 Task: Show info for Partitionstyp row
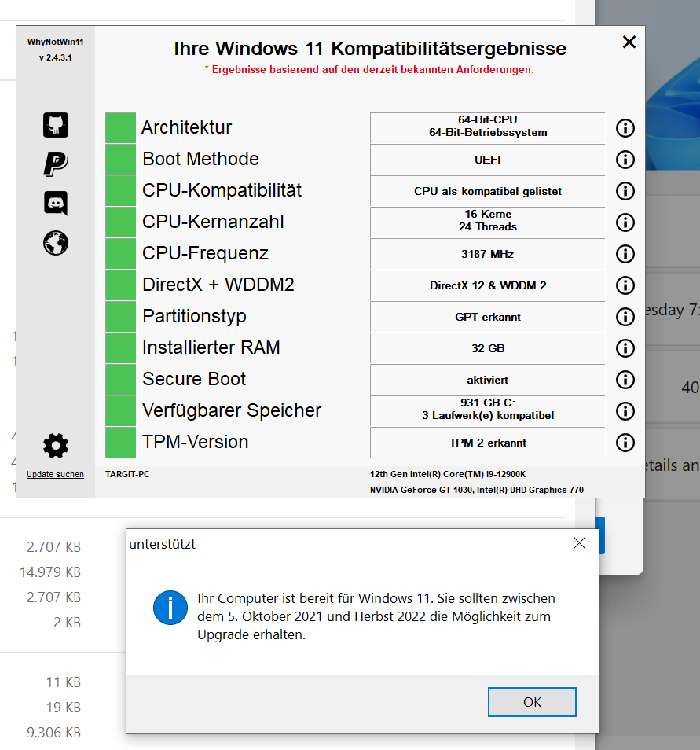click(x=625, y=317)
